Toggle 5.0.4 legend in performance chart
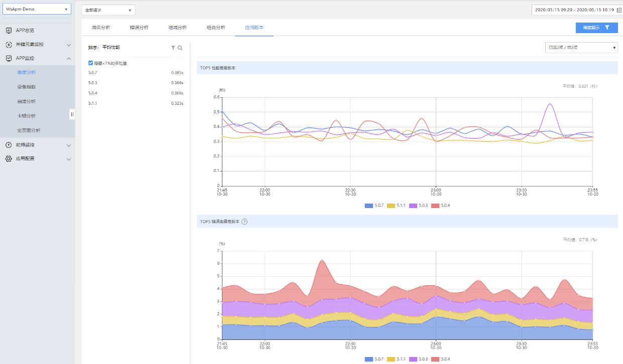 click(441, 206)
